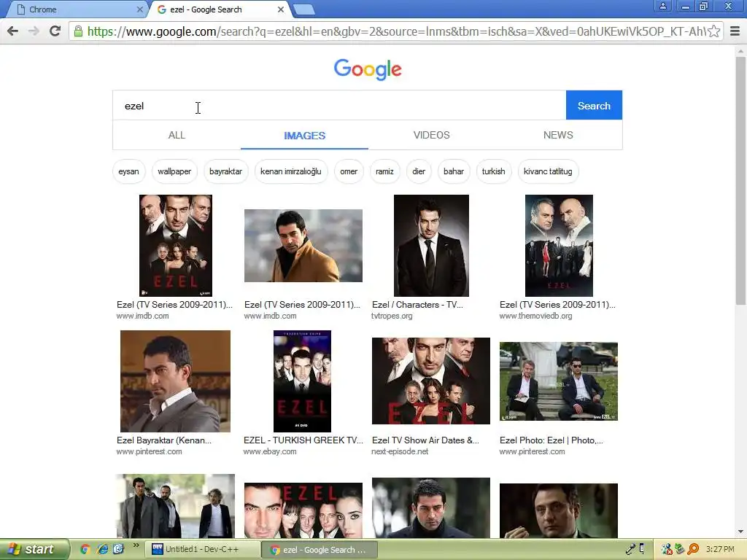
Task: Click the Ezel Bayraktar (Kenan... link
Action: (164, 440)
